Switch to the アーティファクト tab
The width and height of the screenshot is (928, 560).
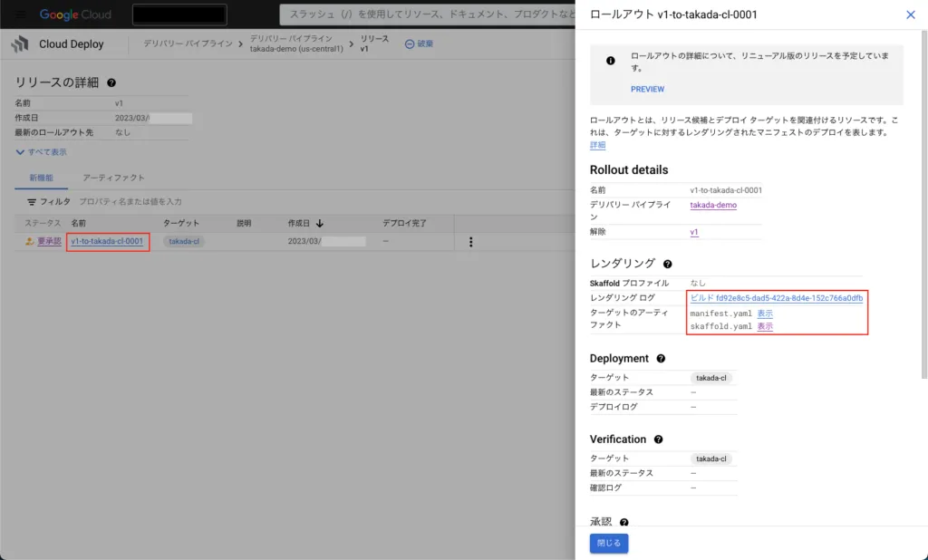click(113, 178)
